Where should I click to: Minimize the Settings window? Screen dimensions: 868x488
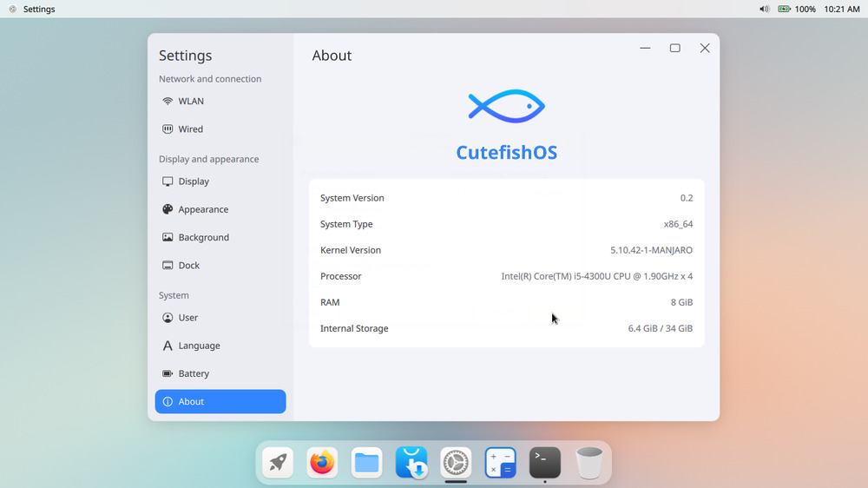pos(645,48)
